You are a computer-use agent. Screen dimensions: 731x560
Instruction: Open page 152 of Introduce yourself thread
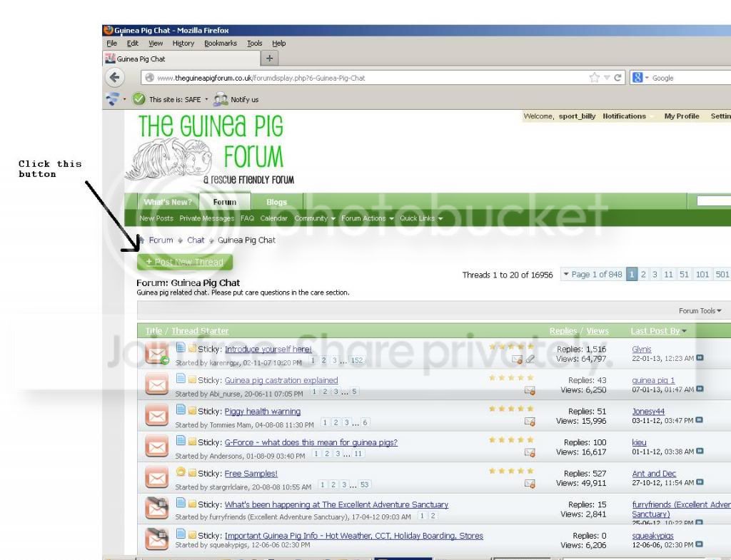tap(357, 360)
